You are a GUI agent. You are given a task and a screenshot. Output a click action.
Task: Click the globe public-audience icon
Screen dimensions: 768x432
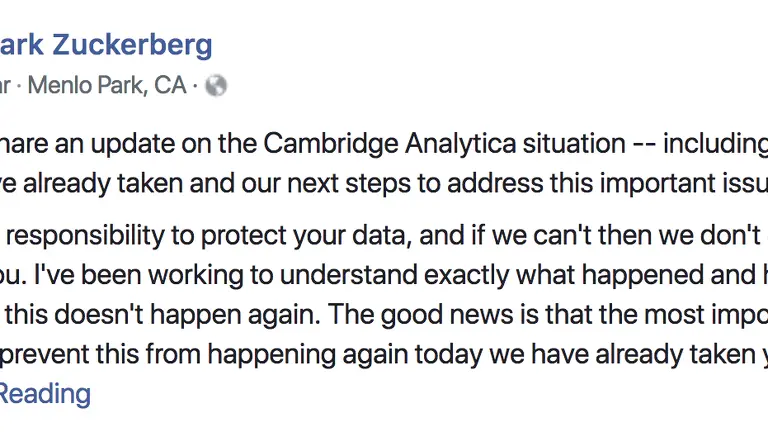pos(216,86)
